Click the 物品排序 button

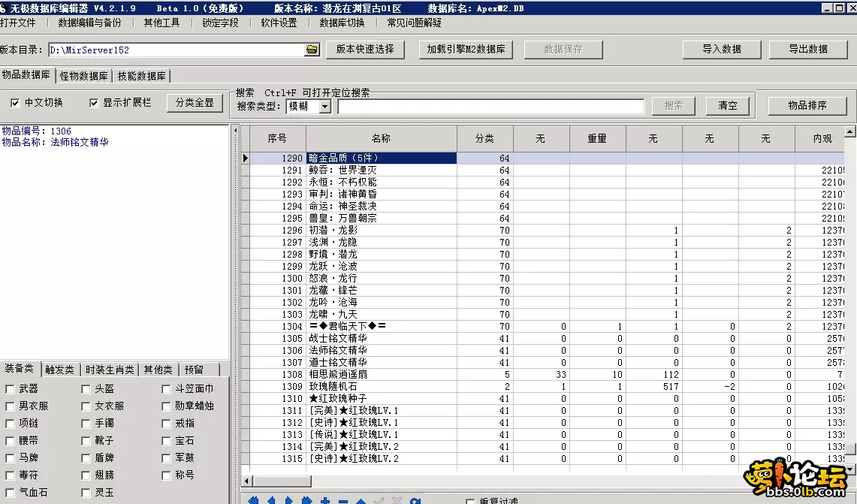click(807, 105)
